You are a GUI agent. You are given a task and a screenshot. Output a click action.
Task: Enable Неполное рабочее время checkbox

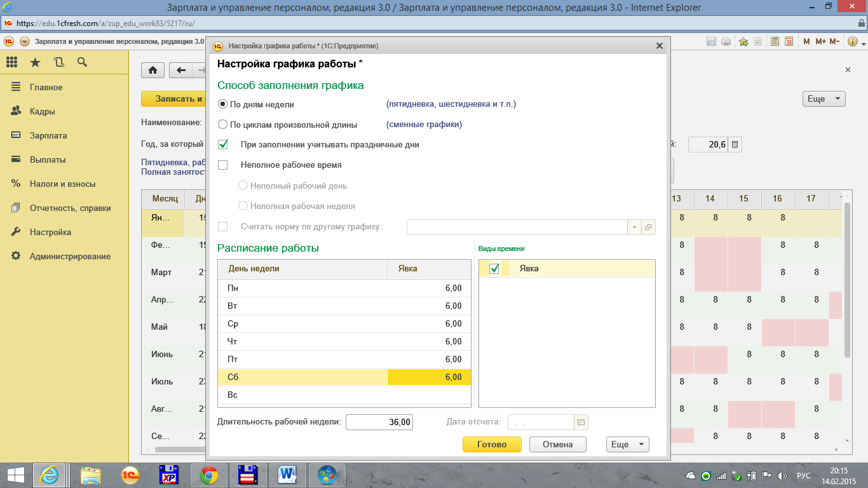(x=223, y=165)
